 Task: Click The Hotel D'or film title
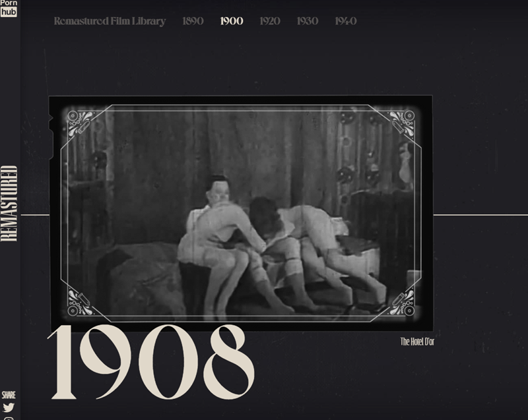coord(417,342)
